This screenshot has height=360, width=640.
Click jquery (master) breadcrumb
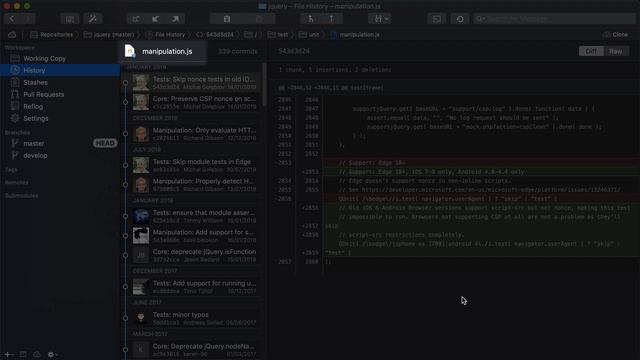tap(109, 35)
